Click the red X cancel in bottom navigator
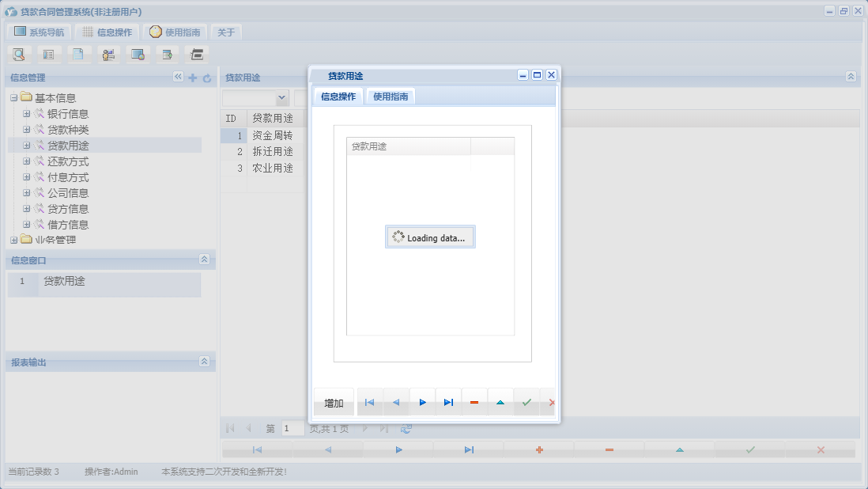Image resolution: width=868 pixels, height=489 pixels. (x=821, y=449)
